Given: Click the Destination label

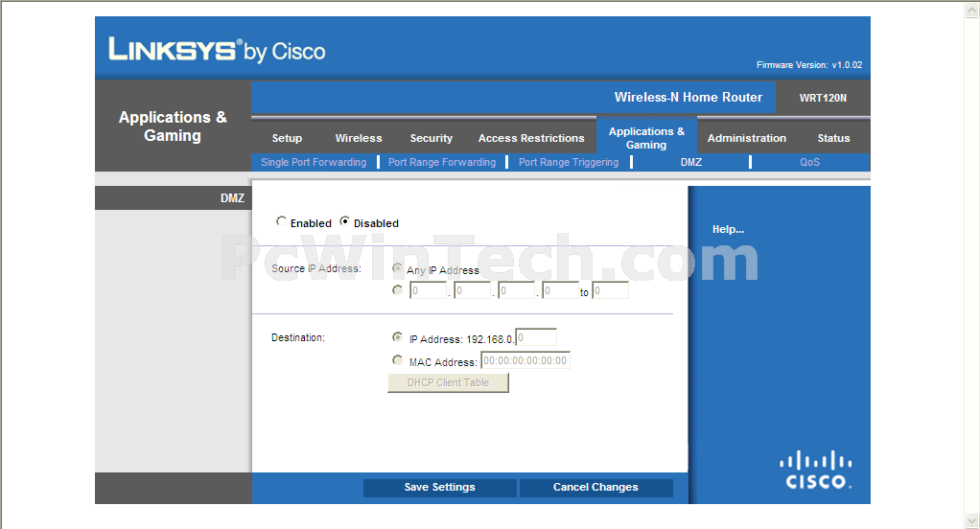Looking at the screenshot, I should 298,337.
